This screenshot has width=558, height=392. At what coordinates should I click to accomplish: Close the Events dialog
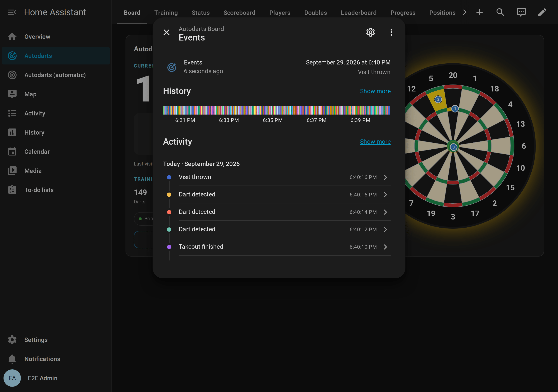(167, 32)
